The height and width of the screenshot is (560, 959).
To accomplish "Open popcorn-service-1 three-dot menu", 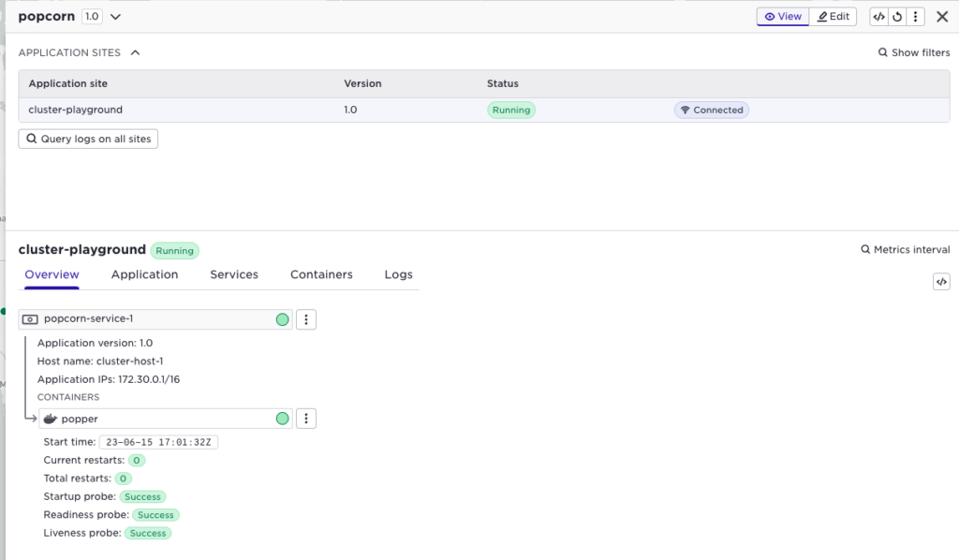I will tap(306, 319).
